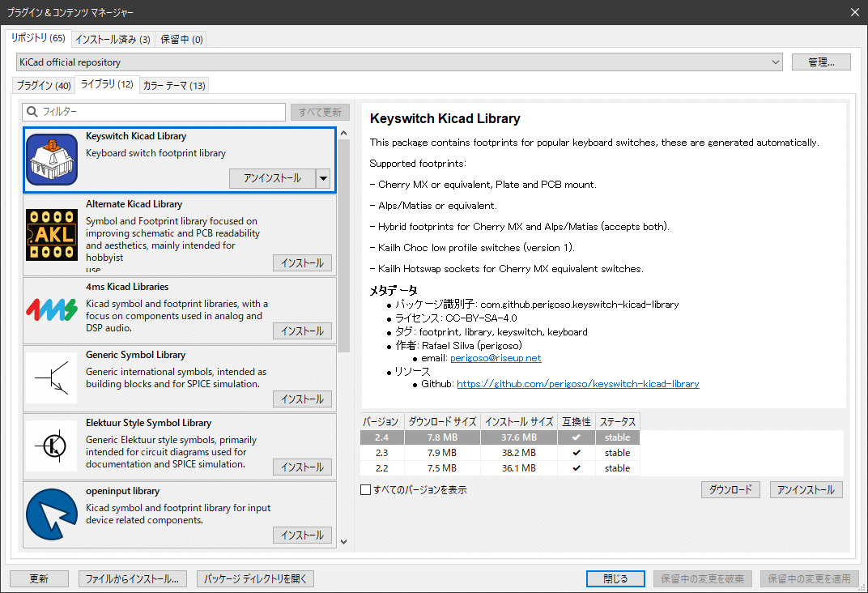This screenshot has width=868, height=593.
Task: Click the 閉じる button
Action: tap(615, 579)
